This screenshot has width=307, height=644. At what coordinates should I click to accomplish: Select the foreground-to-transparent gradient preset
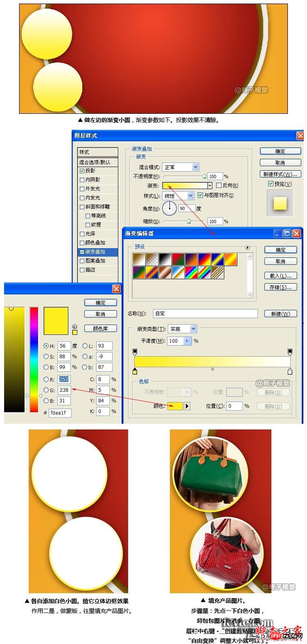pyautogui.click(x=152, y=260)
